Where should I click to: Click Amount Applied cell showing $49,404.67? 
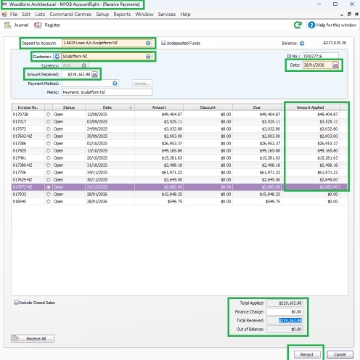point(311,114)
